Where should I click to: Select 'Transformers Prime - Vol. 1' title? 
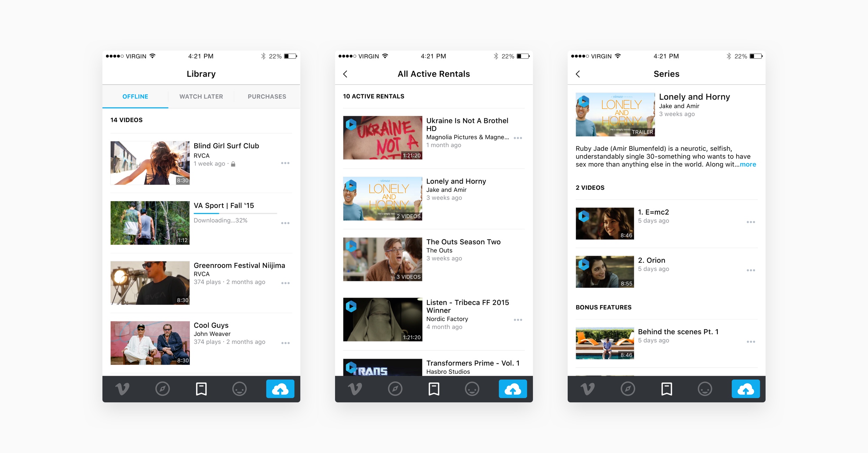(x=473, y=363)
